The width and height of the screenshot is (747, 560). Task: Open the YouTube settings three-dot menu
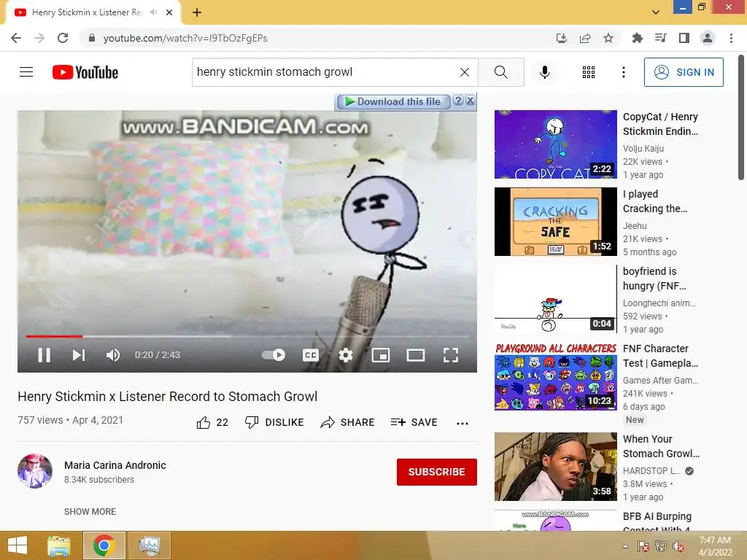[623, 72]
